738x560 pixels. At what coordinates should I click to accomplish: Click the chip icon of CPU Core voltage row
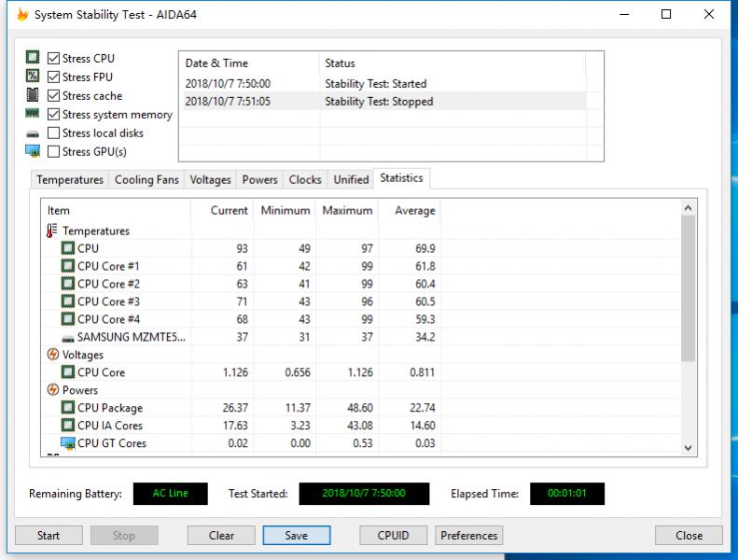point(68,372)
